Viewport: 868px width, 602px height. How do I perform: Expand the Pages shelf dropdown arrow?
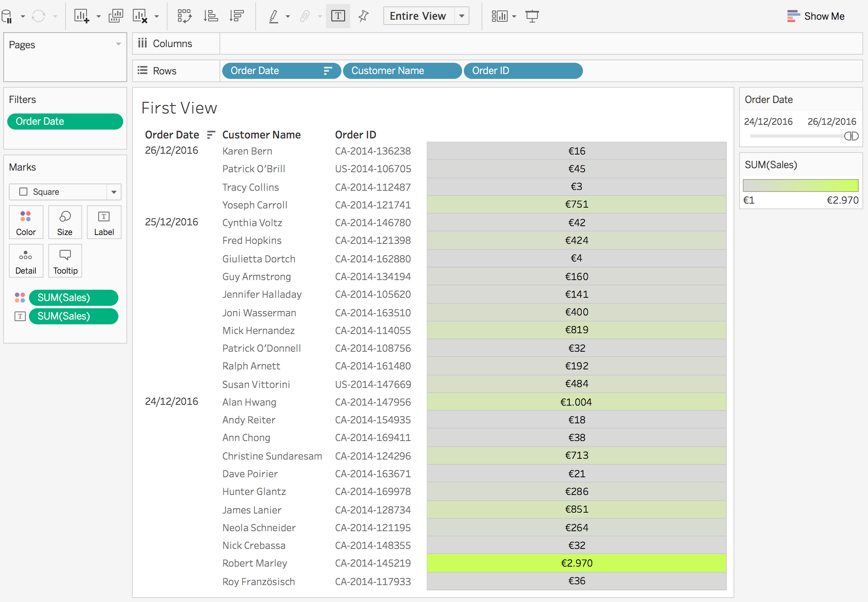point(118,44)
